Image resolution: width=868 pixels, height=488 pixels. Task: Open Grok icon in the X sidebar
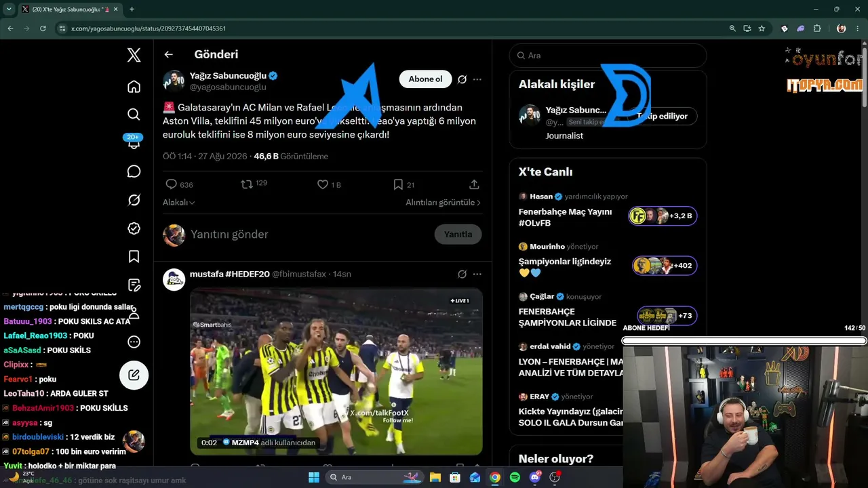click(x=134, y=200)
